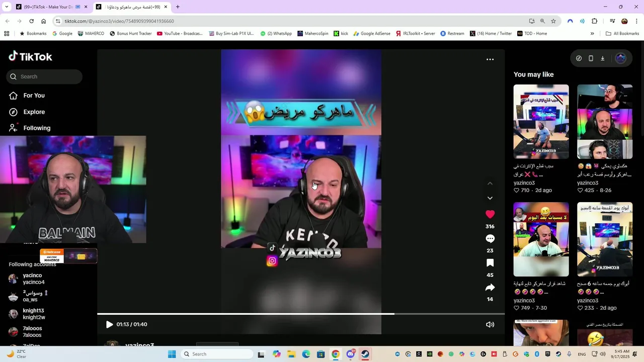The height and width of the screenshot is (362, 644).
Task: Open the Windows Start menu
Action: coord(172,354)
